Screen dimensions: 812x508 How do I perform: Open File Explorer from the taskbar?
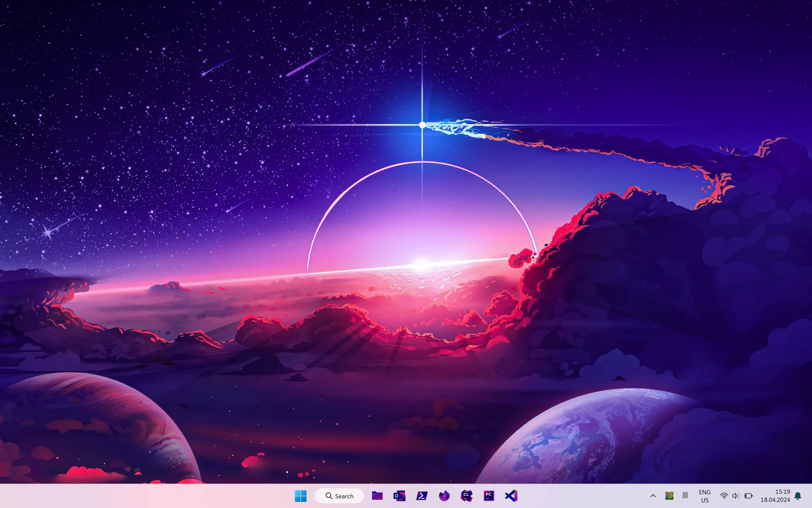[377, 496]
